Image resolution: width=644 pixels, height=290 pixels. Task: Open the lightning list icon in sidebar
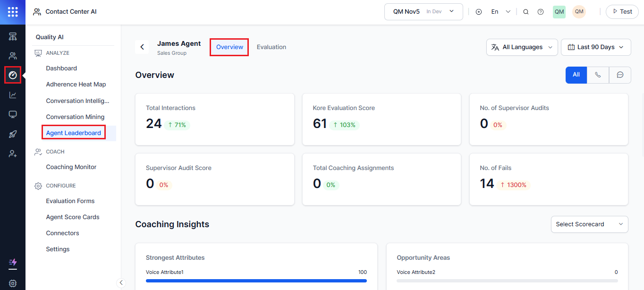coord(13,262)
